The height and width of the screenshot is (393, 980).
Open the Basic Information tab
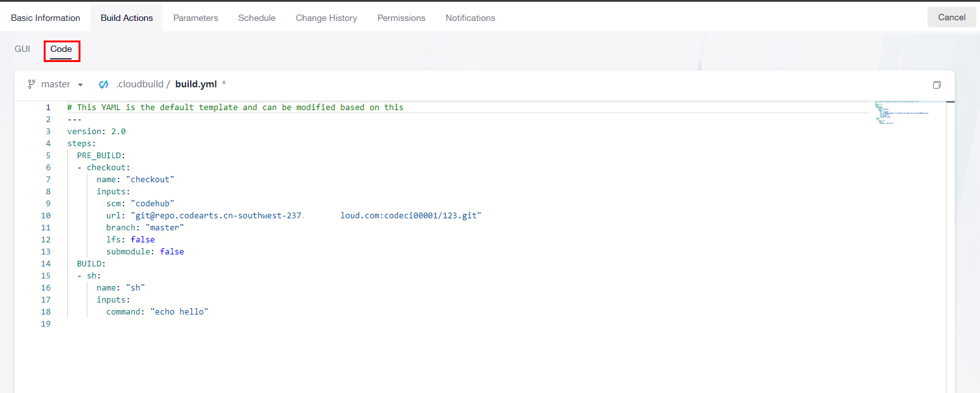pyautogui.click(x=46, y=18)
